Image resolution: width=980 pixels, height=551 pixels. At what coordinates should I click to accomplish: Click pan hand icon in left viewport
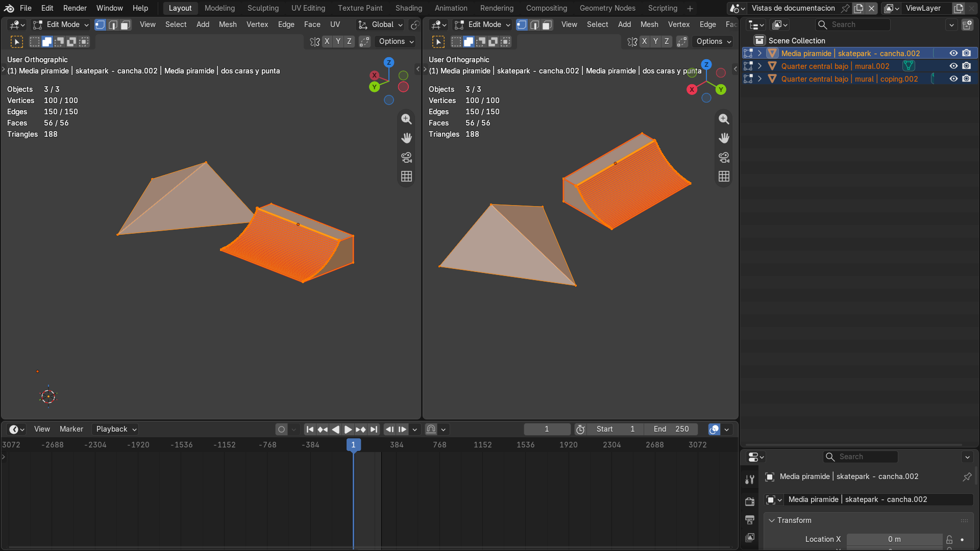[406, 138]
